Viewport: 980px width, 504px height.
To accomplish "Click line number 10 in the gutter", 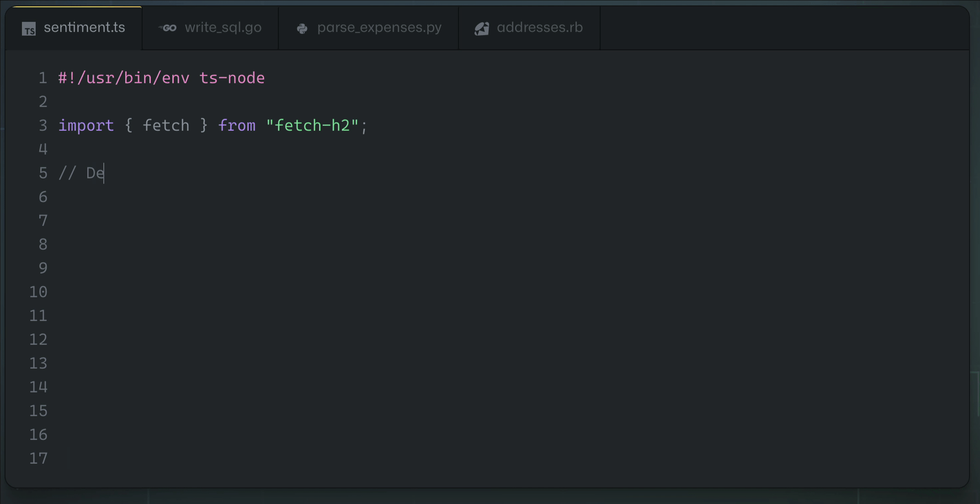I will pyautogui.click(x=38, y=292).
